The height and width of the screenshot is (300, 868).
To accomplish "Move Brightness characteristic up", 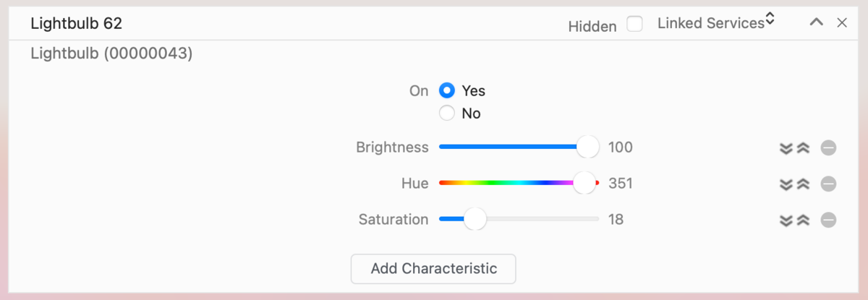I will [x=803, y=148].
